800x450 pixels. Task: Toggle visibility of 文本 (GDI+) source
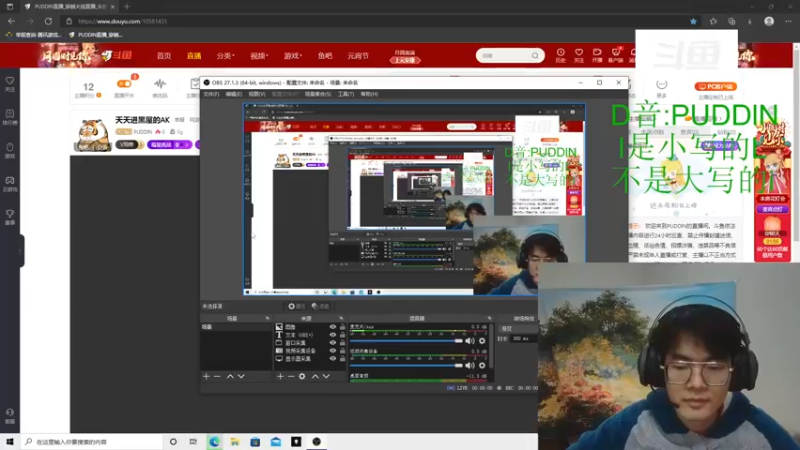[x=333, y=335]
